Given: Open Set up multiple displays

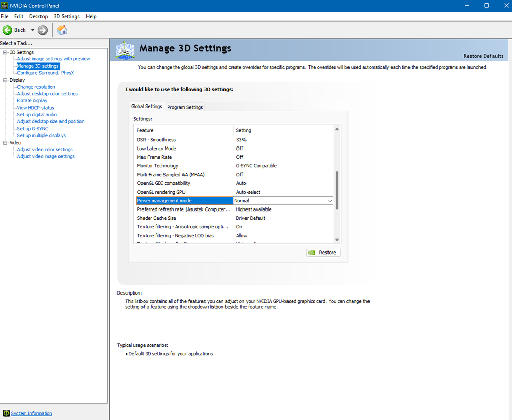Looking at the screenshot, I should 41,135.
